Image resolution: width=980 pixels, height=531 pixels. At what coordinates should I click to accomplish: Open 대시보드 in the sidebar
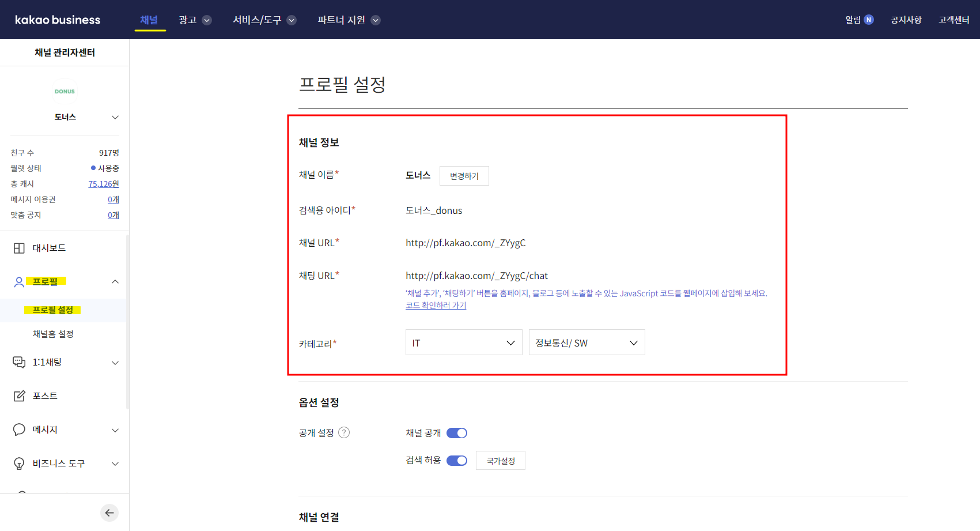[49, 248]
